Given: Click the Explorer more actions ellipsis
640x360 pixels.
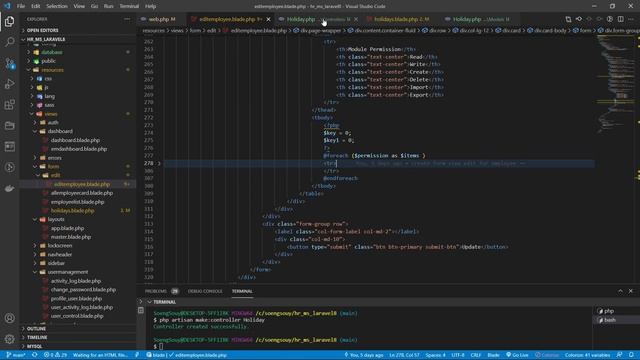Looking at the screenshot, I should [127, 19].
